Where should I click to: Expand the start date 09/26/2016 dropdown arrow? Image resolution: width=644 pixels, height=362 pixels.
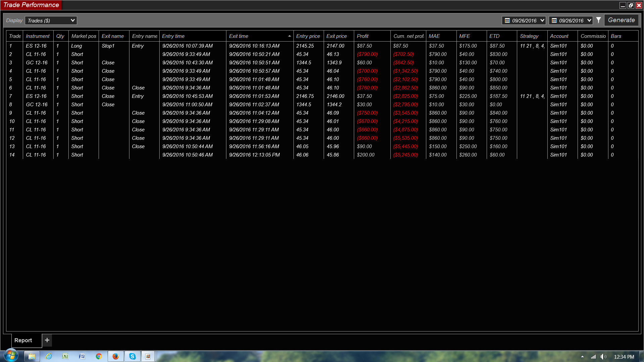[x=542, y=20]
